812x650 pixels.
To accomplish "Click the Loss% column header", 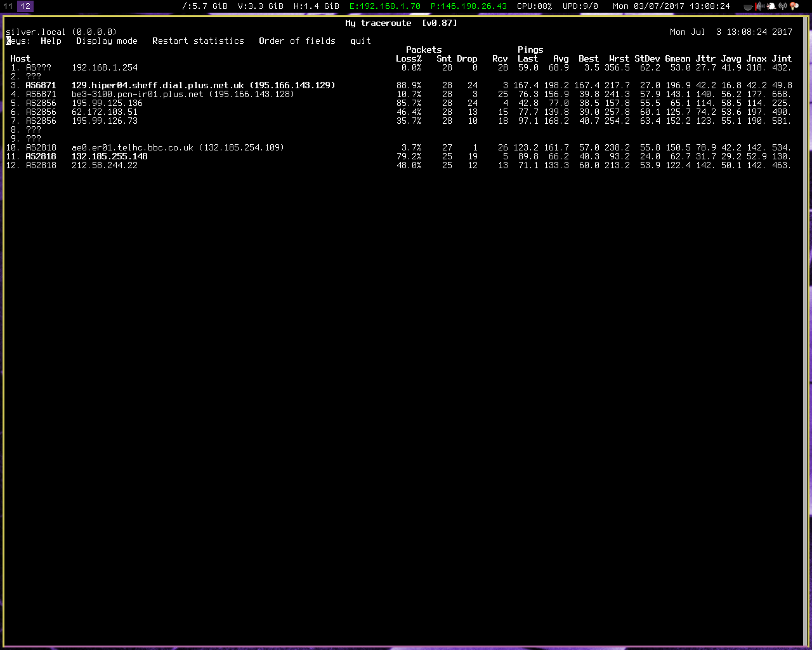I will click(x=409, y=58).
